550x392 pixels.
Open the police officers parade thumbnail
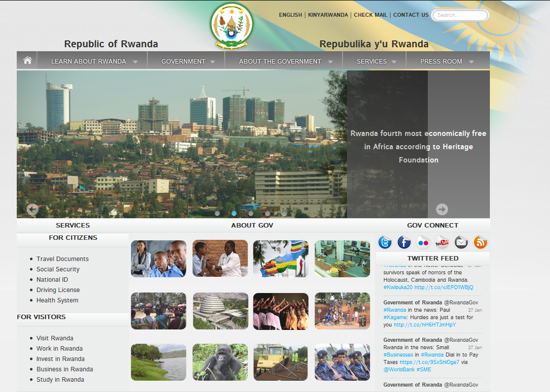(x=343, y=362)
